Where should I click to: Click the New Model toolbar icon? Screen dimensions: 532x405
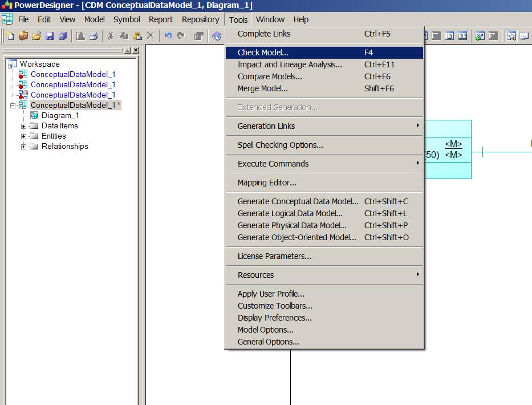click(x=10, y=35)
